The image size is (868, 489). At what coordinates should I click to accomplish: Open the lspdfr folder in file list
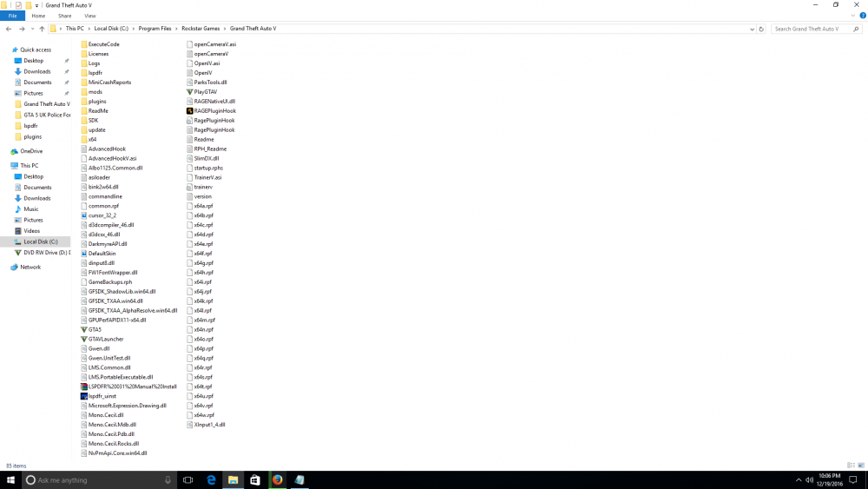pyautogui.click(x=91, y=73)
